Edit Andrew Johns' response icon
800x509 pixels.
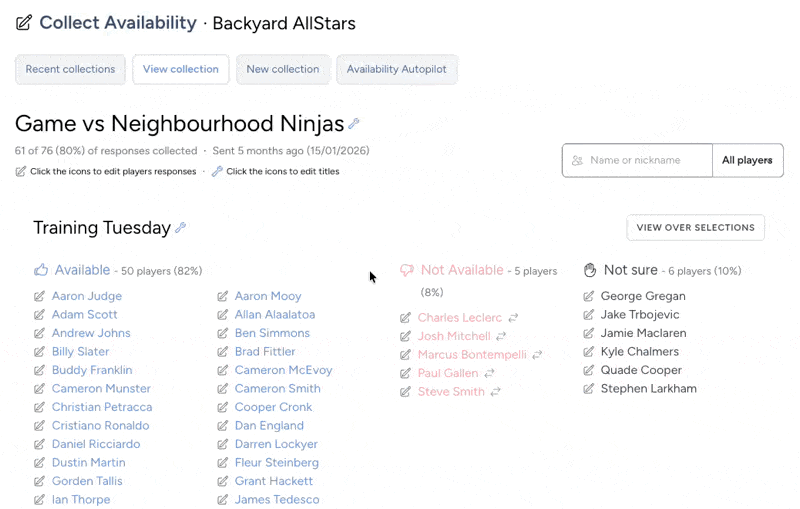[x=39, y=333]
